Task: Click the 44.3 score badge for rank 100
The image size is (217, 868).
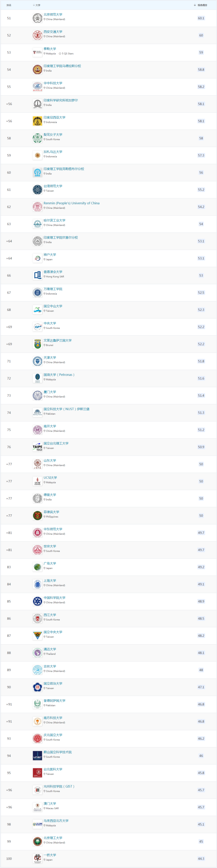Action: click(x=201, y=859)
